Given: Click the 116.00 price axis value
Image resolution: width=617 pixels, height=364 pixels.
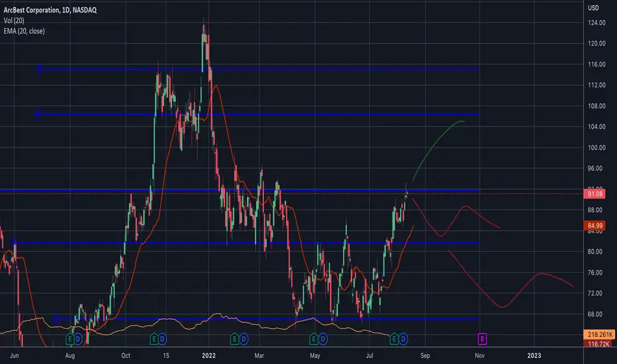Looking at the screenshot, I should pos(596,64).
